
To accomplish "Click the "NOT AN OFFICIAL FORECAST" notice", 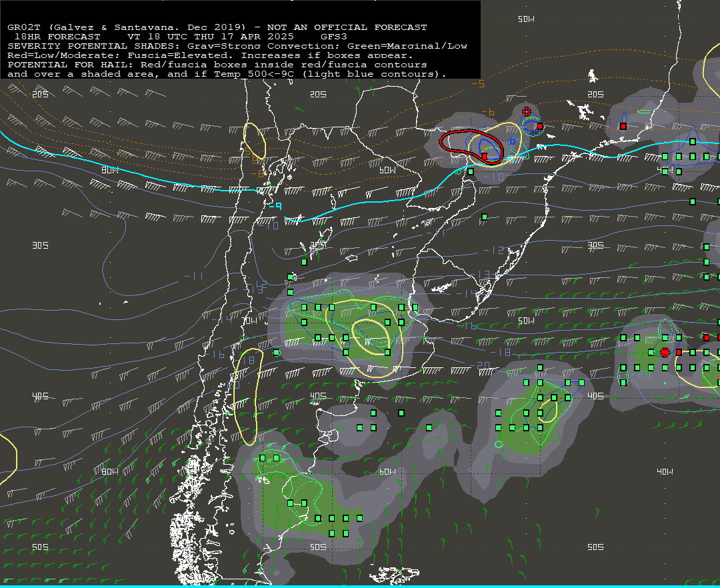I will [347, 27].
